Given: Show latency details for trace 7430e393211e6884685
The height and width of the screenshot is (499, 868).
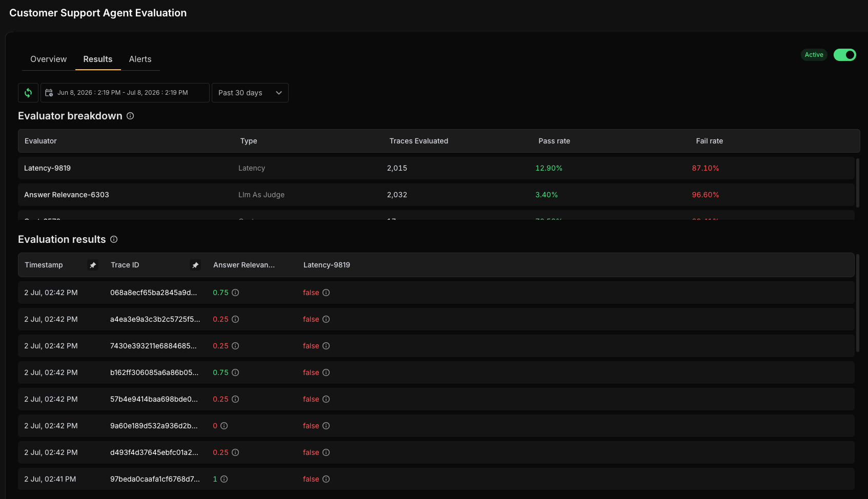Looking at the screenshot, I should click(326, 346).
